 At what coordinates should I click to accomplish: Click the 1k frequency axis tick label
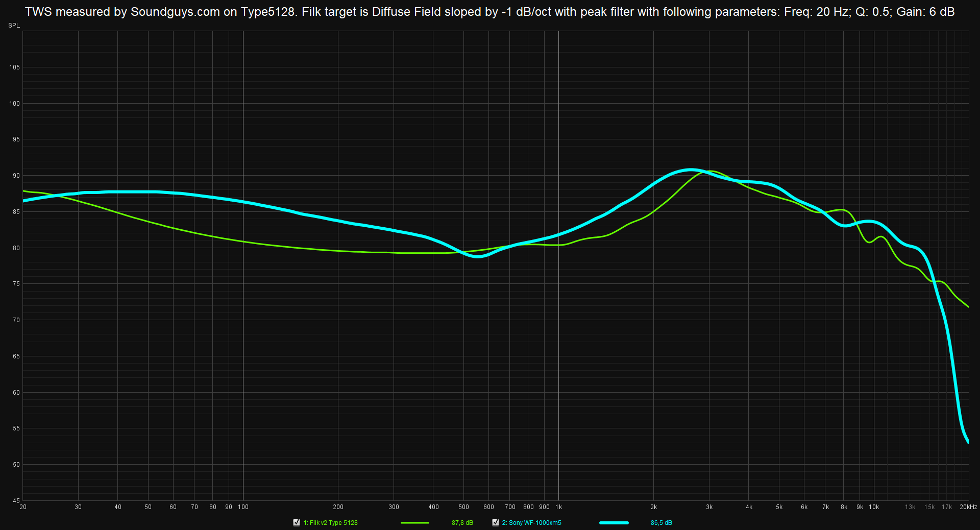[x=559, y=507]
